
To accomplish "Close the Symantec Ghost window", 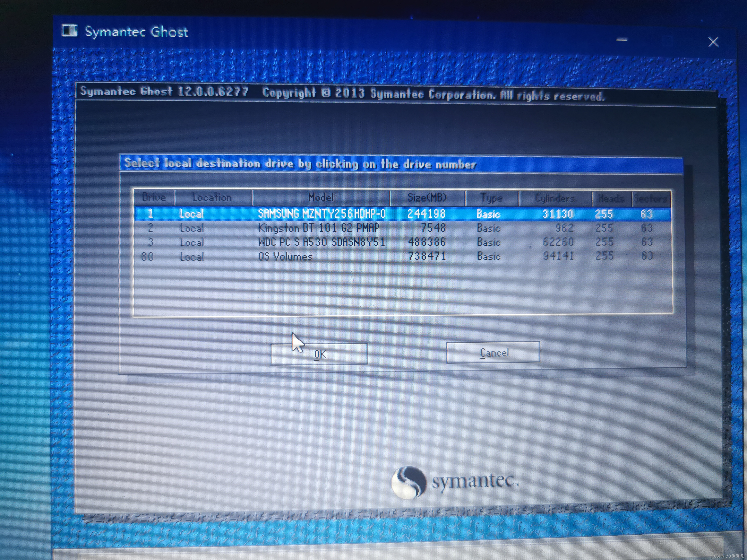I will pos(713,42).
